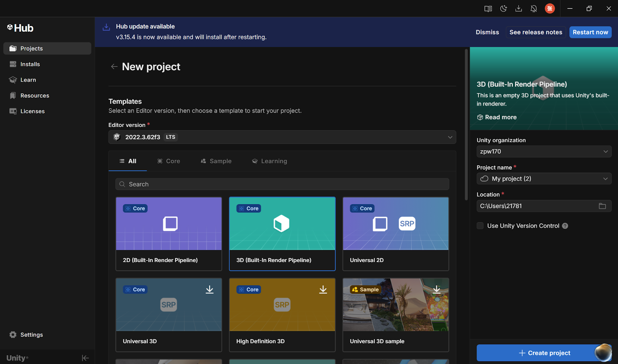This screenshot has width=618, height=364.
Task: Enable Use Unity Version Control checkbox
Action: 480,226
